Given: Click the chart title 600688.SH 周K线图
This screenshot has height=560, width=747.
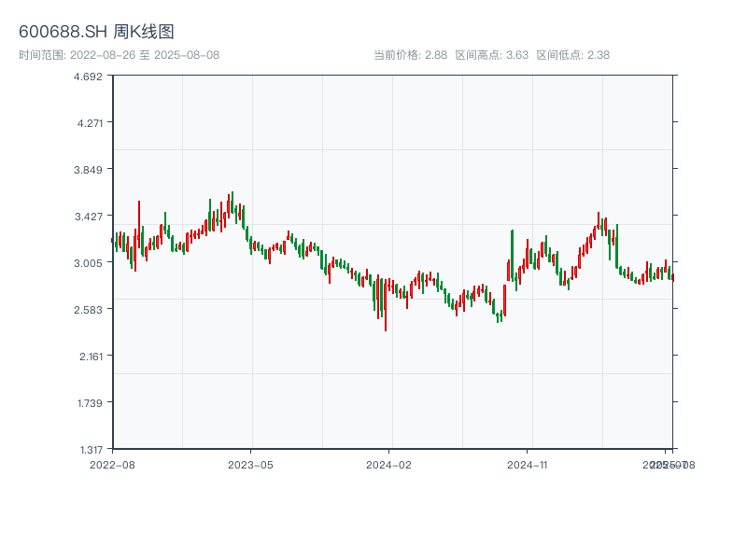Looking at the screenshot, I should click(x=96, y=32).
